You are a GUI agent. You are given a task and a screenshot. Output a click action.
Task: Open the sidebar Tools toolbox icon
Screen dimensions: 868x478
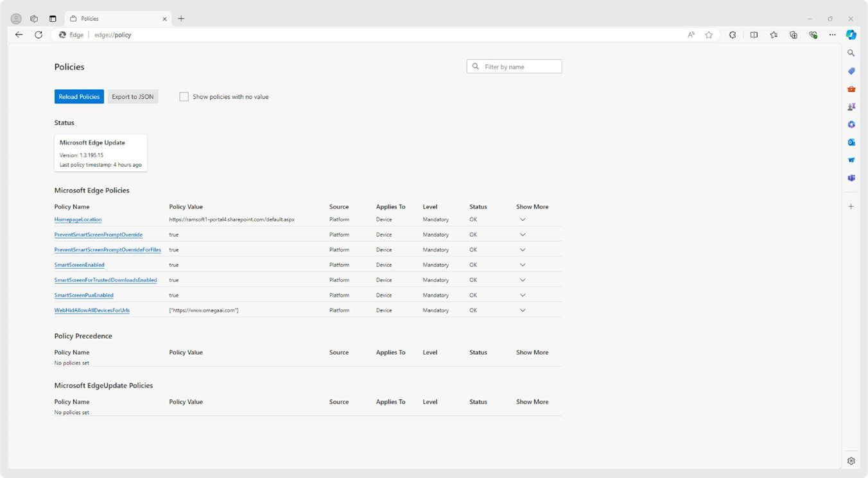click(x=851, y=89)
